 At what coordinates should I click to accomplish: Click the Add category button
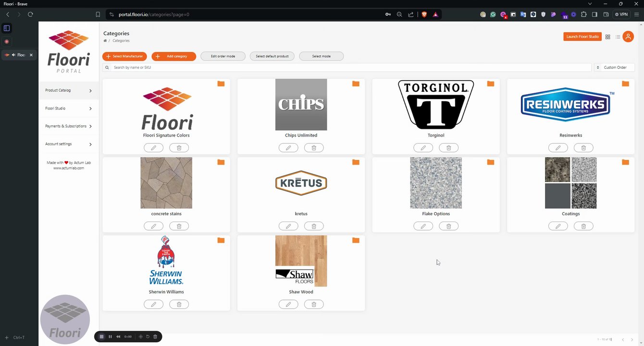point(174,56)
